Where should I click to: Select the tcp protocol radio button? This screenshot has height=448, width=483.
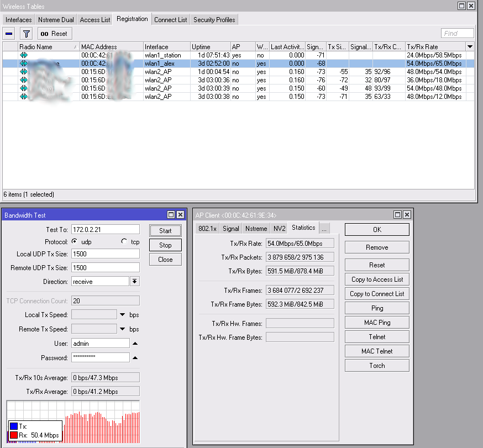124,242
